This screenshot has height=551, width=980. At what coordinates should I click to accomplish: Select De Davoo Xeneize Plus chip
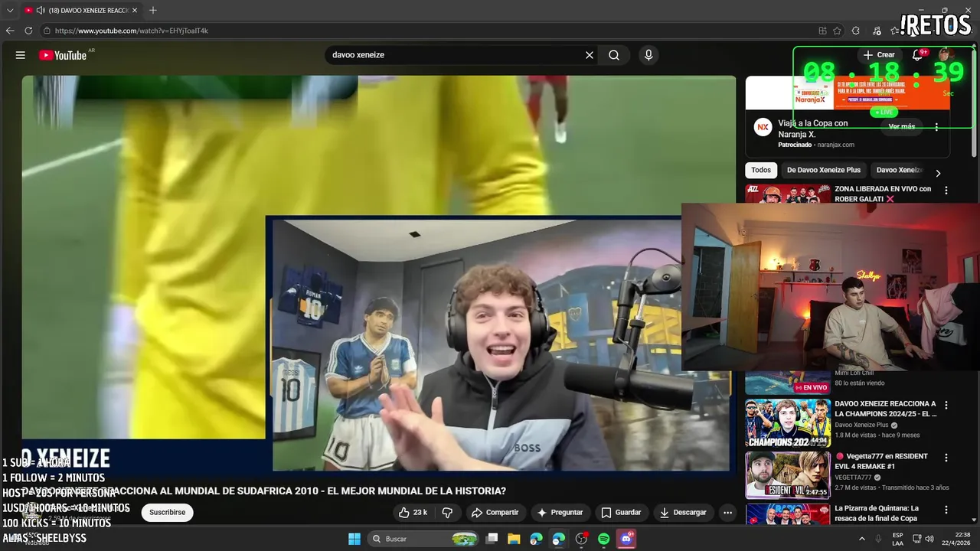[824, 170]
